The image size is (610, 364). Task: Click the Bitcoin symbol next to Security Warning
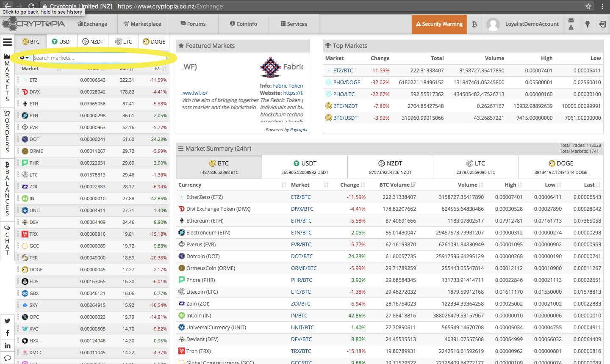point(474,24)
